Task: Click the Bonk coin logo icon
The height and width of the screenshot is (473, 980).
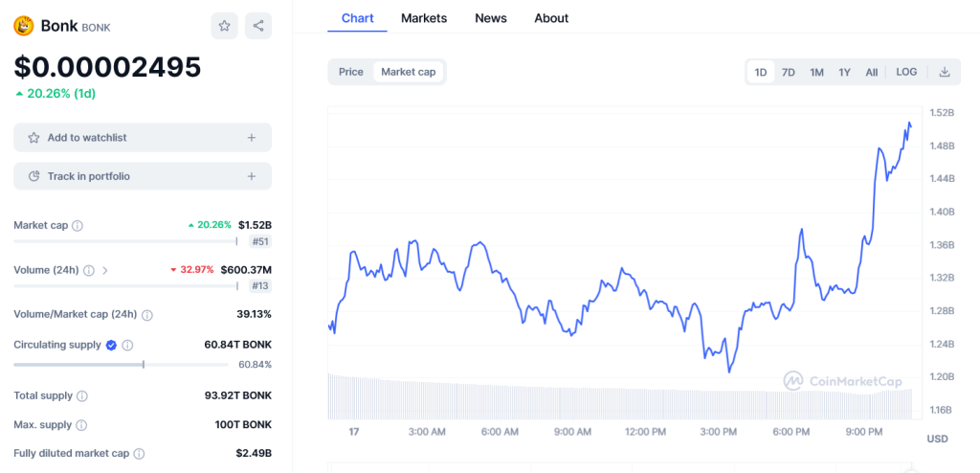Action: coord(24,26)
